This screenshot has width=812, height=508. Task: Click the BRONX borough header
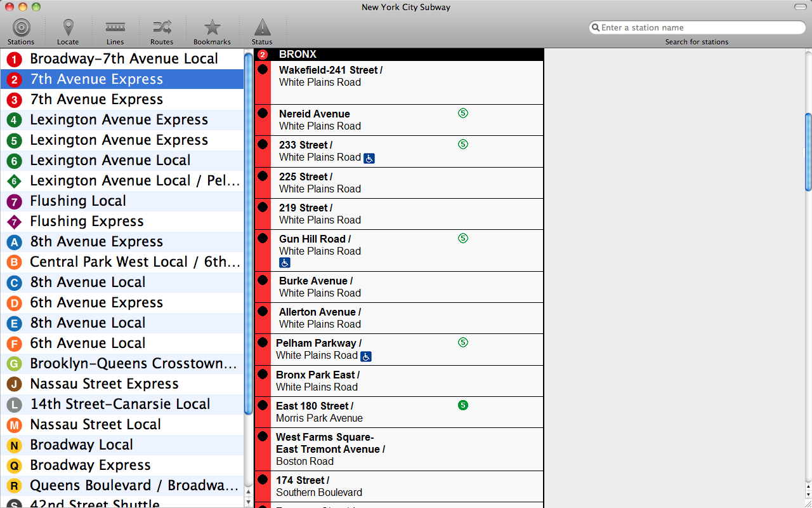[399, 55]
